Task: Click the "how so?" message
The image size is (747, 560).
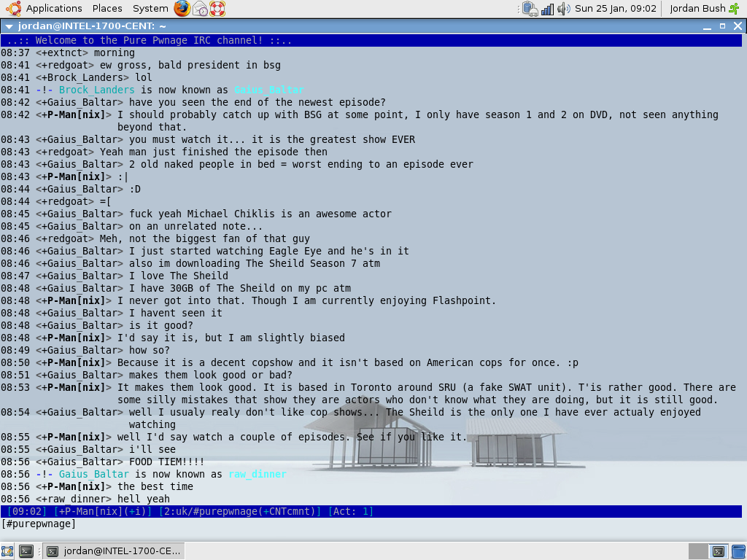Action: 149,350
